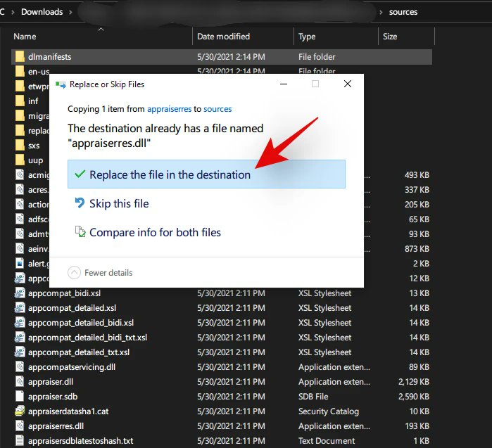The image size is (492, 448).
Task: Select the sxs folder icon
Action: point(20,145)
